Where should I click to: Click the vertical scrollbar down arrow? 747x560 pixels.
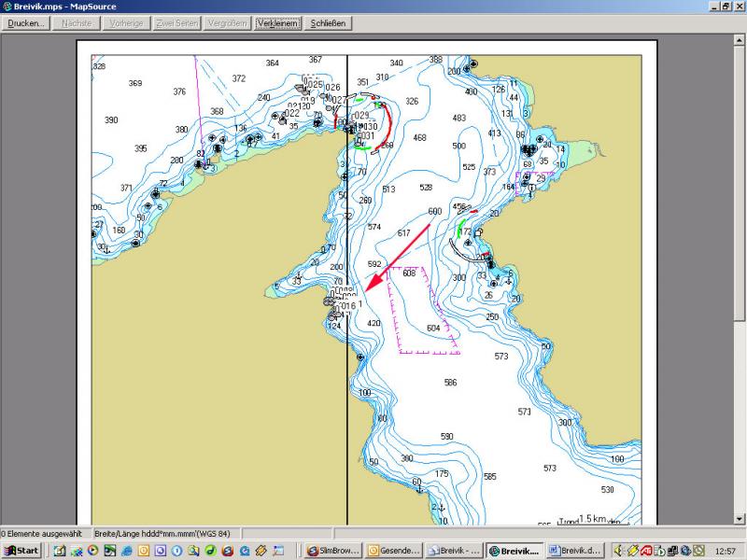click(740, 520)
